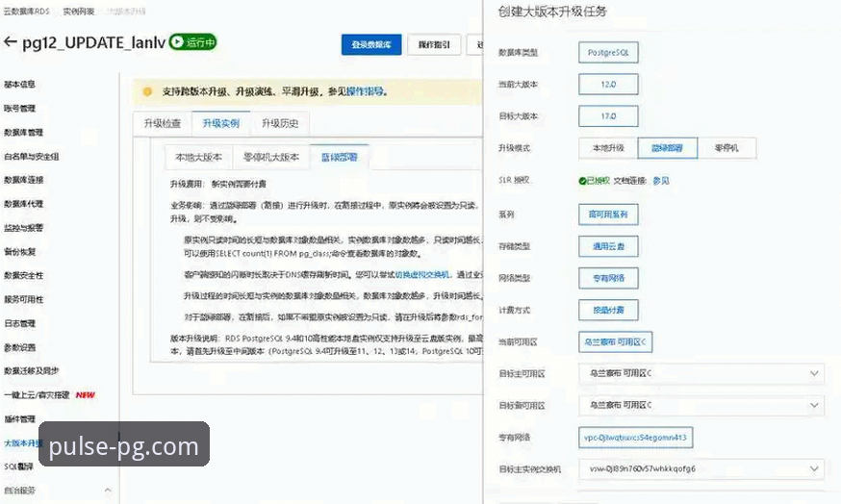Open the 目标主可用区 zone dropdown

pyautogui.click(x=701, y=373)
